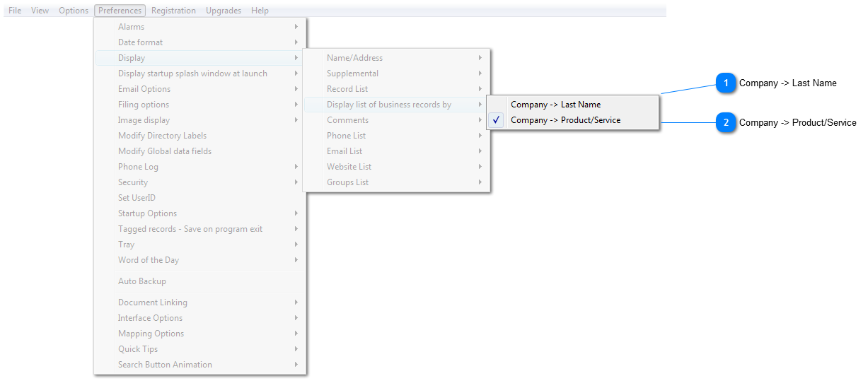Open the Options menu

pyautogui.click(x=74, y=11)
